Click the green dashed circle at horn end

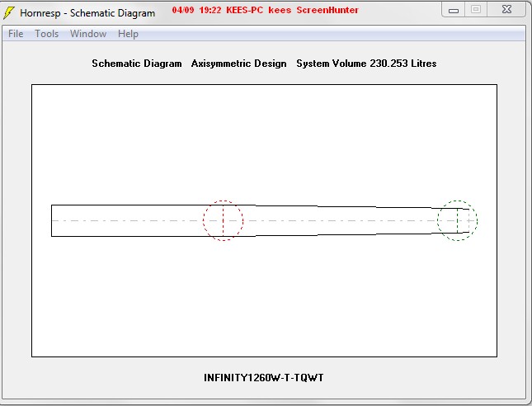[x=458, y=220]
